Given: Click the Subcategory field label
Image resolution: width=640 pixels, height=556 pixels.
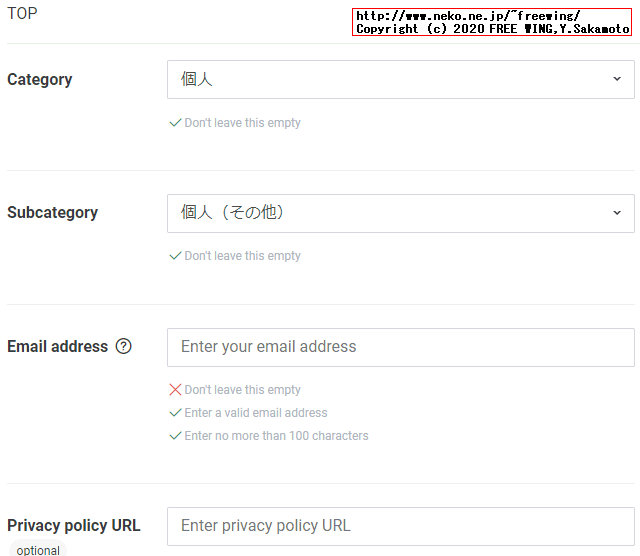Looking at the screenshot, I should pos(53,213).
